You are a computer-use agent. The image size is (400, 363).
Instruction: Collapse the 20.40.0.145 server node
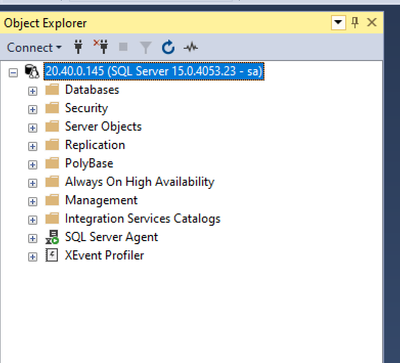13,72
